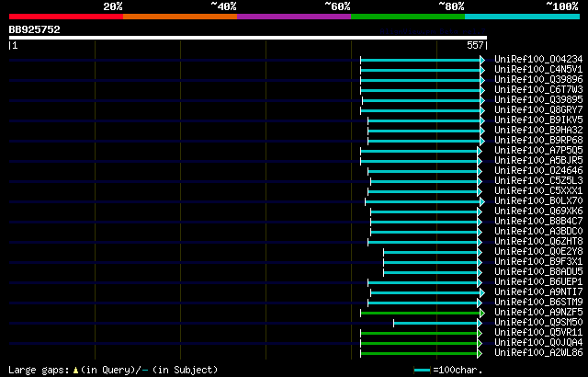
Task: Select hit label UniRef100_C6T7W3
Action: 538,90
